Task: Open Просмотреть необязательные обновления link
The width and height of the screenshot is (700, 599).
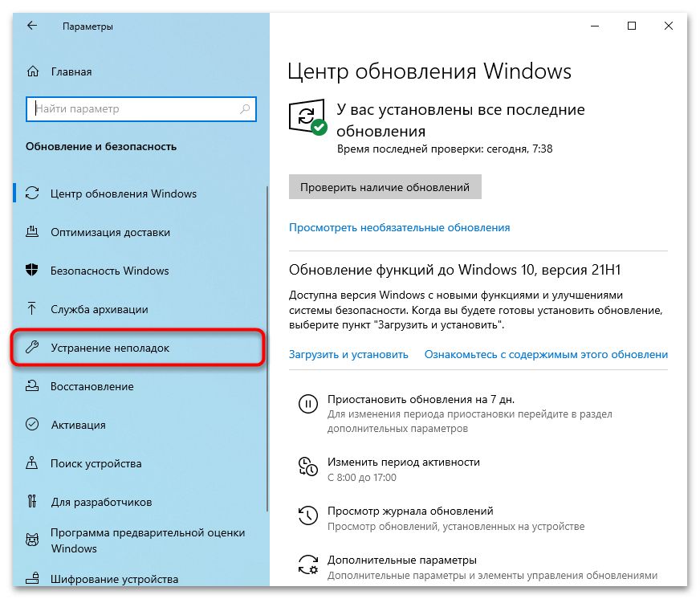Action: point(399,228)
